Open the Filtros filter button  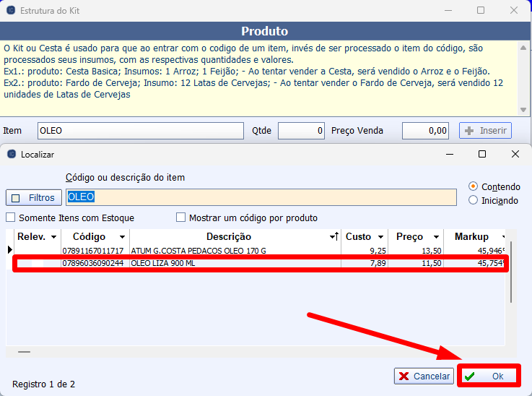point(34,197)
